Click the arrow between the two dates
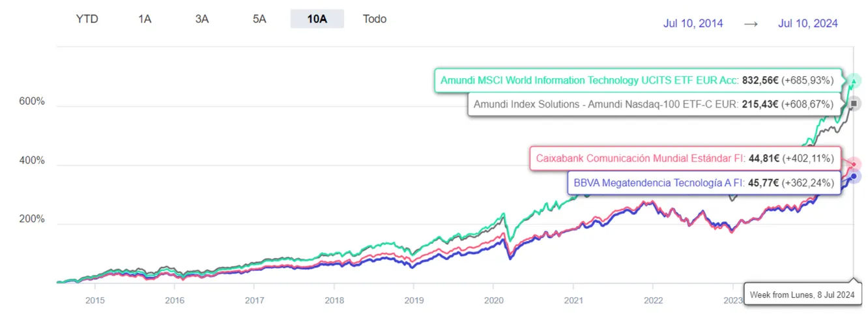868x314 pixels. (x=751, y=23)
